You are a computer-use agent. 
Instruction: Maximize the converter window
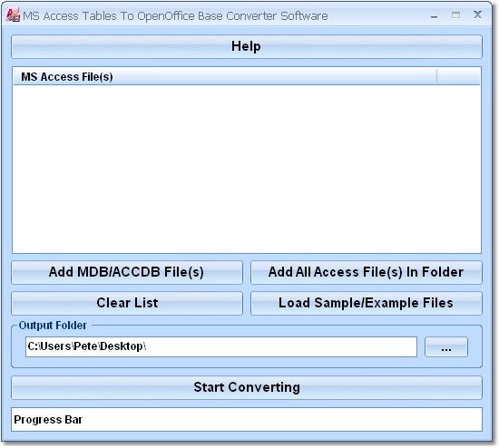(455, 15)
